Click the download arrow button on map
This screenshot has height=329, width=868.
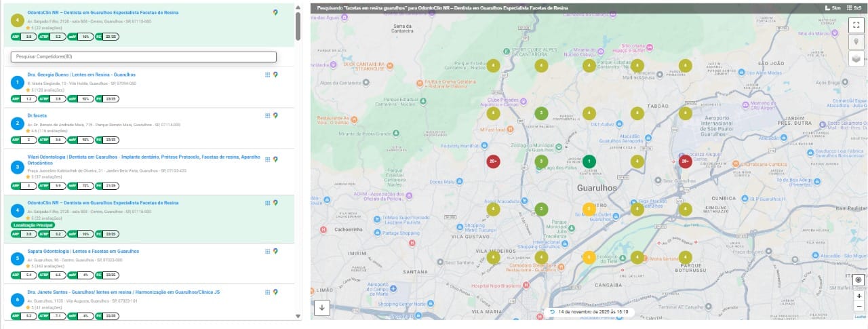pyautogui.click(x=321, y=308)
